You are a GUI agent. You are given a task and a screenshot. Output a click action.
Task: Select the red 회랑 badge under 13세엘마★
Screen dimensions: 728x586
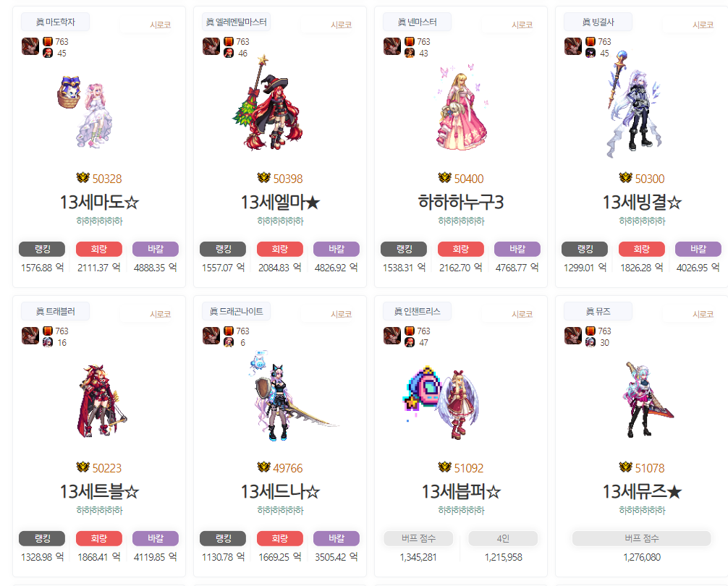[280, 249]
